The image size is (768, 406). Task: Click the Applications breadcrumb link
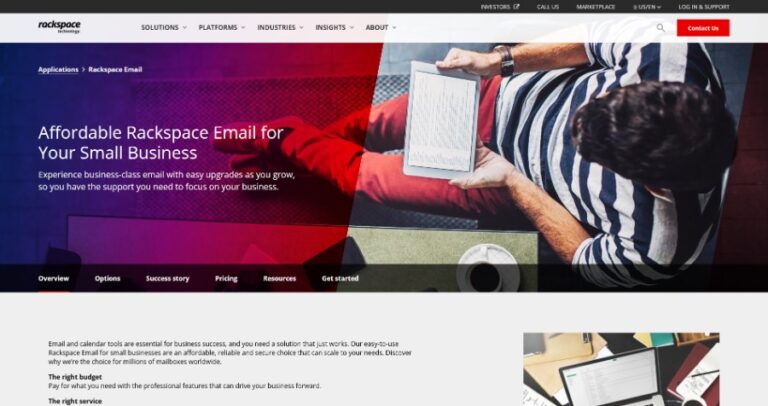tap(58, 70)
